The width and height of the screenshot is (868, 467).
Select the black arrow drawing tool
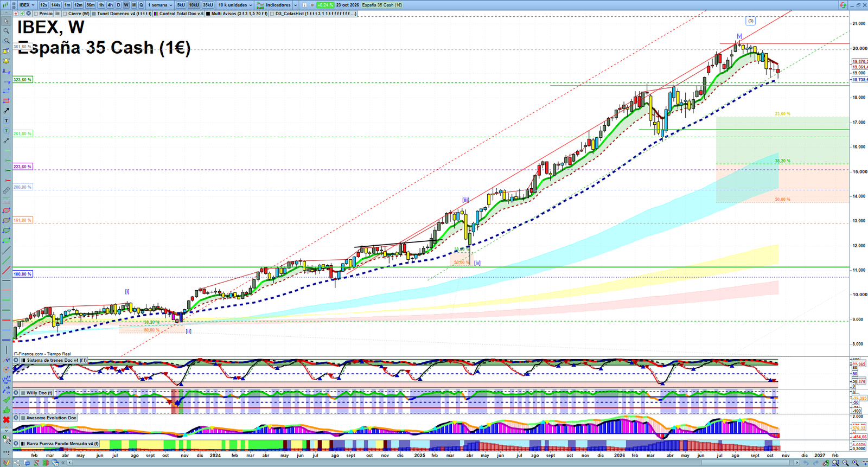pyautogui.click(x=6, y=111)
